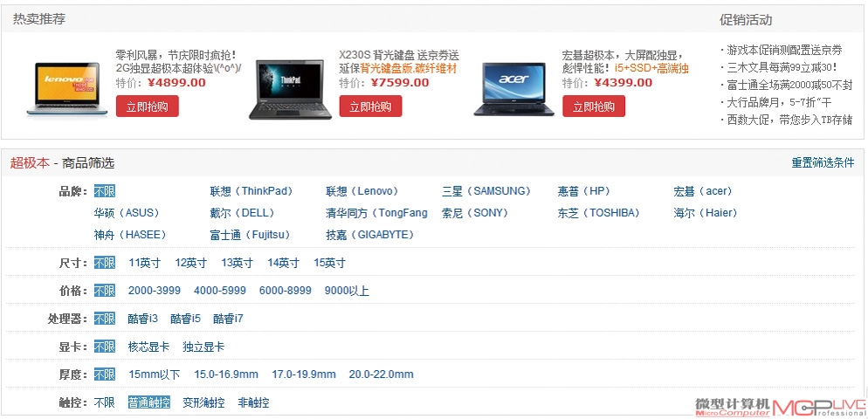The width and height of the screenshot is (868, 419).
Task: Choose the 15英寸 size filter
Action: pos(329,263)
